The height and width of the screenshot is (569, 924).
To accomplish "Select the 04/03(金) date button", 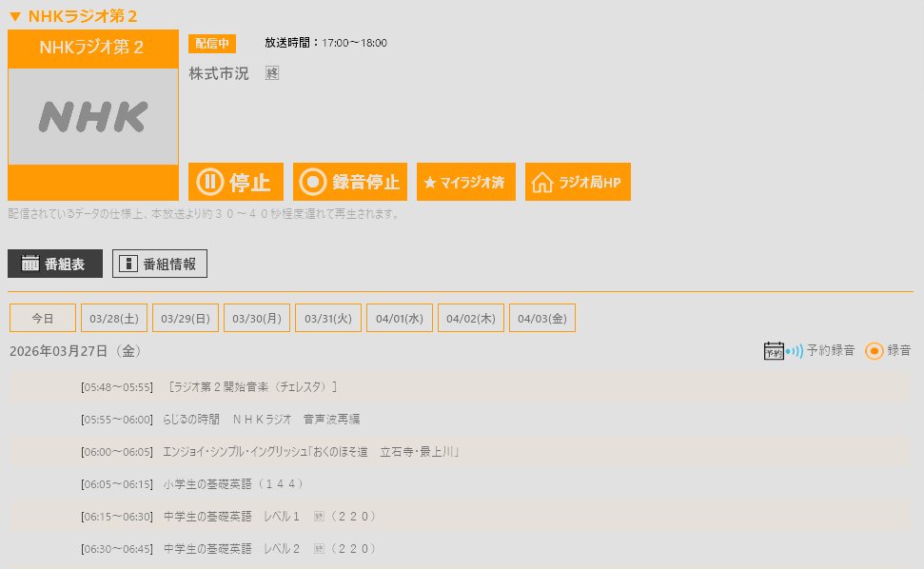I will 541,318.
